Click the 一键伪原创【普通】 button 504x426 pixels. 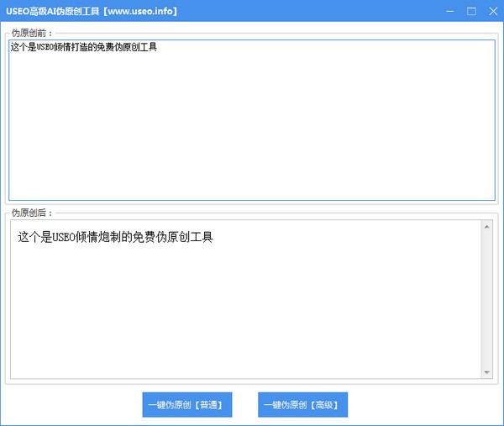point(186,404)
